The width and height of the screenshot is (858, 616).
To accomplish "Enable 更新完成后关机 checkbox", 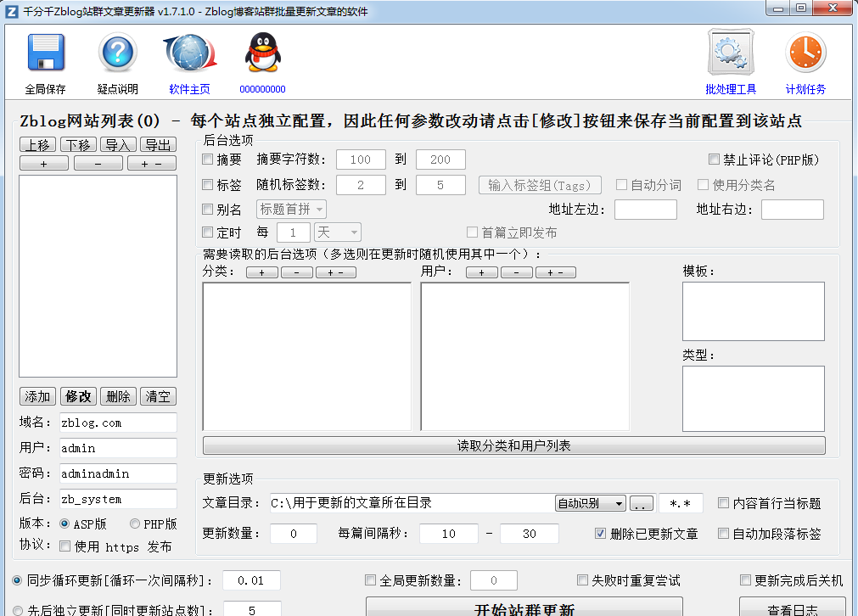I will point(745,580).
